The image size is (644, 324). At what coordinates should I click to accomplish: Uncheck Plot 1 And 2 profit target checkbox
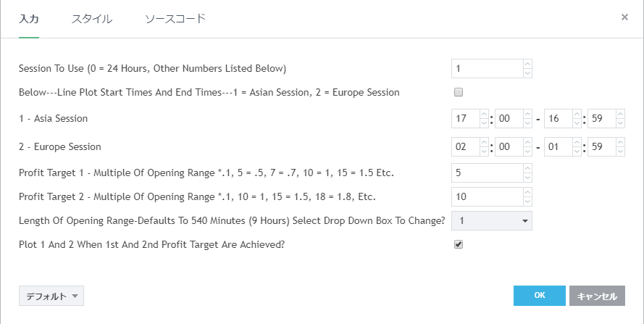click(x=458, y=244)
